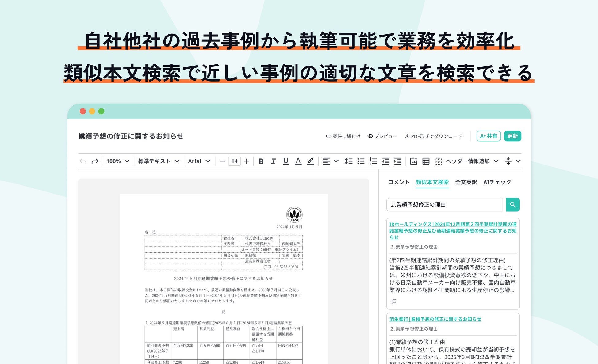Click the 更新 button

(512, 136)
